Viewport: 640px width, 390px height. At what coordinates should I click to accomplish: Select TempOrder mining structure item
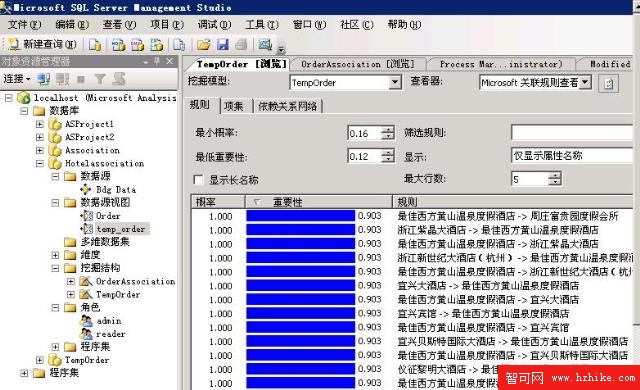click(x=118, y=295)
